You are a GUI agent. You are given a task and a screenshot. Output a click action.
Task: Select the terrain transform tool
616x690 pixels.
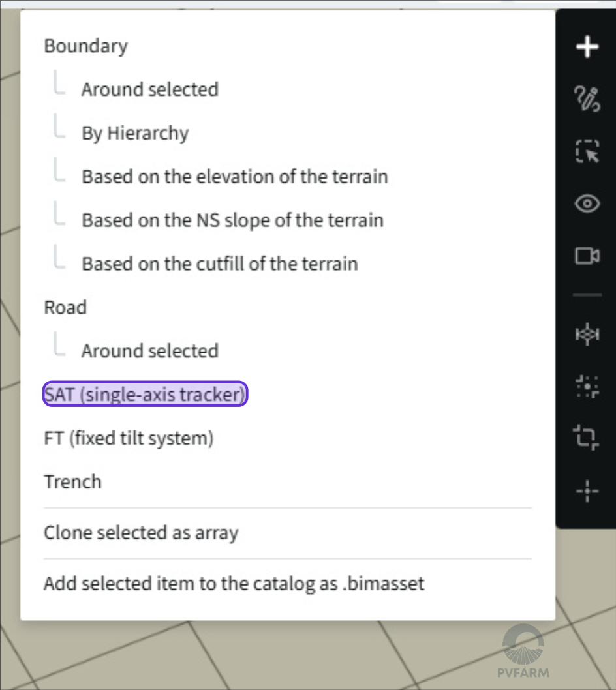(x=587, y=334)
